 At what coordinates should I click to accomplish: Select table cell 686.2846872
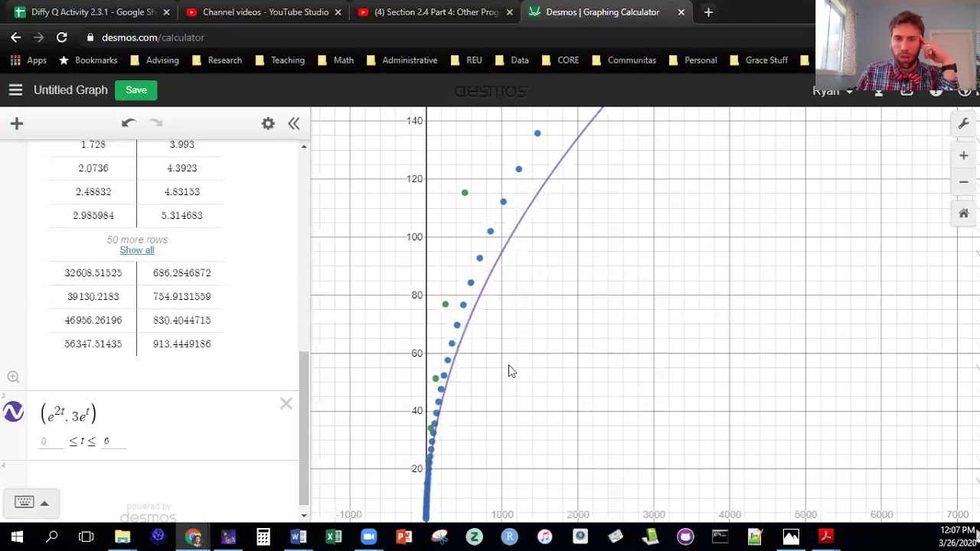(181, 272)
